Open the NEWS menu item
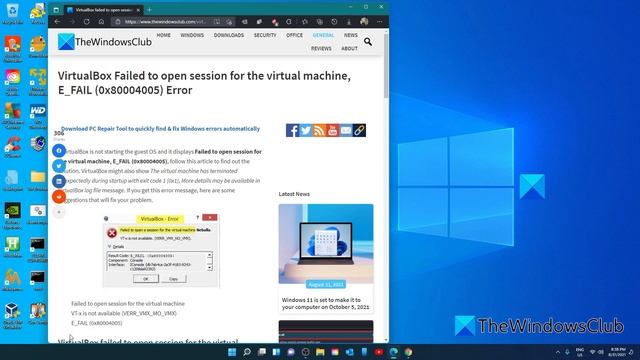 tap(351, 35)
